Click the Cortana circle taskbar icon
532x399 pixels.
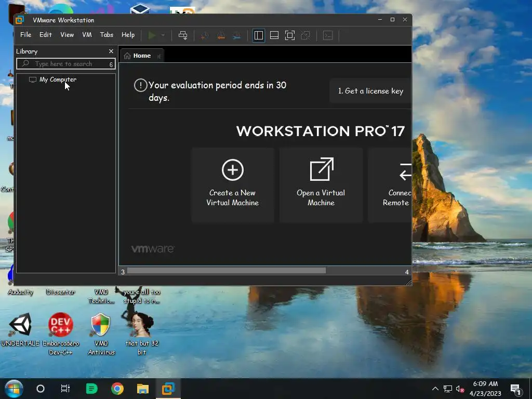coord(41,389)
